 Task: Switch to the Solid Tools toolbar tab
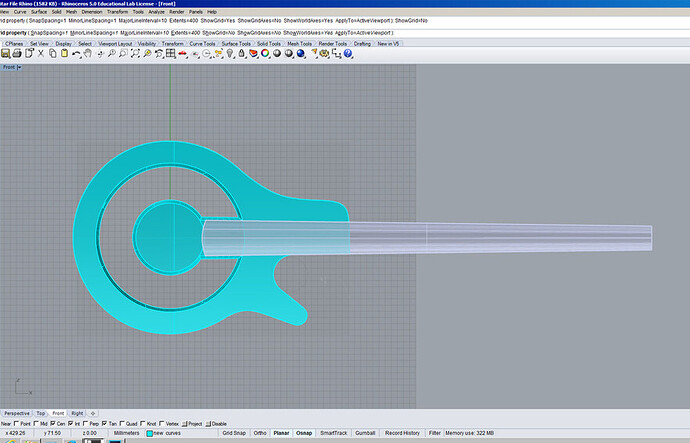click(268, 44)
